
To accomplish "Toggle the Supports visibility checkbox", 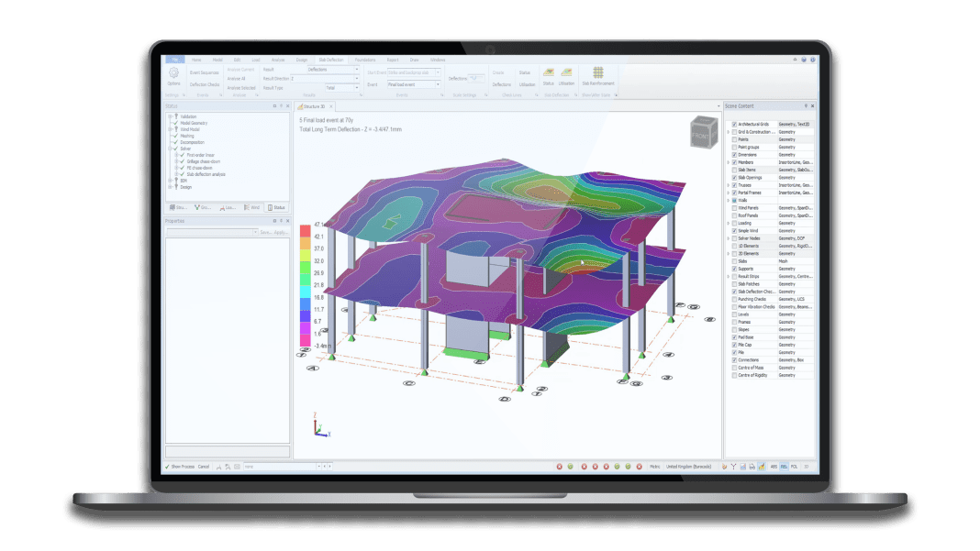I will (x=733, y=269).
